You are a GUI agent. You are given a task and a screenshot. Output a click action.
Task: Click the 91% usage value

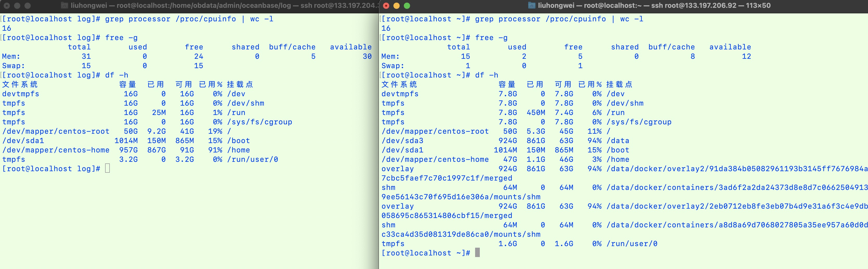215,150
